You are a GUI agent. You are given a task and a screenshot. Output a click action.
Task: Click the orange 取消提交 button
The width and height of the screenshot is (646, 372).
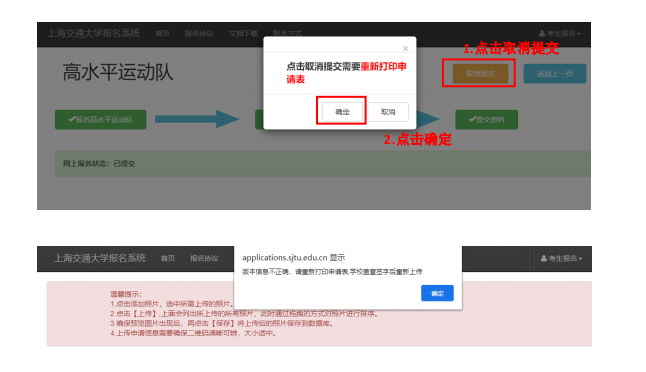480,74
